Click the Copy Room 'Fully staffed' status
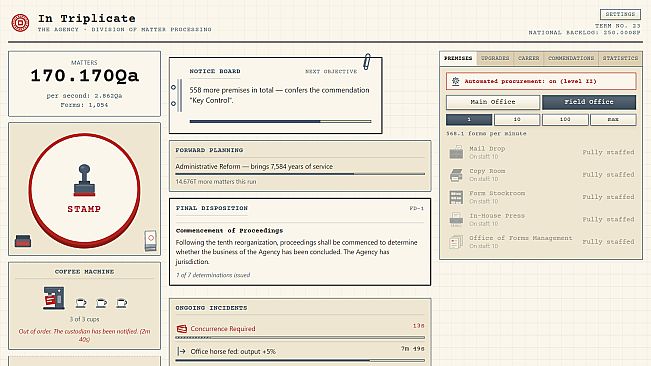Viewport: 651px width, 366px height. [x=608, y=175]
